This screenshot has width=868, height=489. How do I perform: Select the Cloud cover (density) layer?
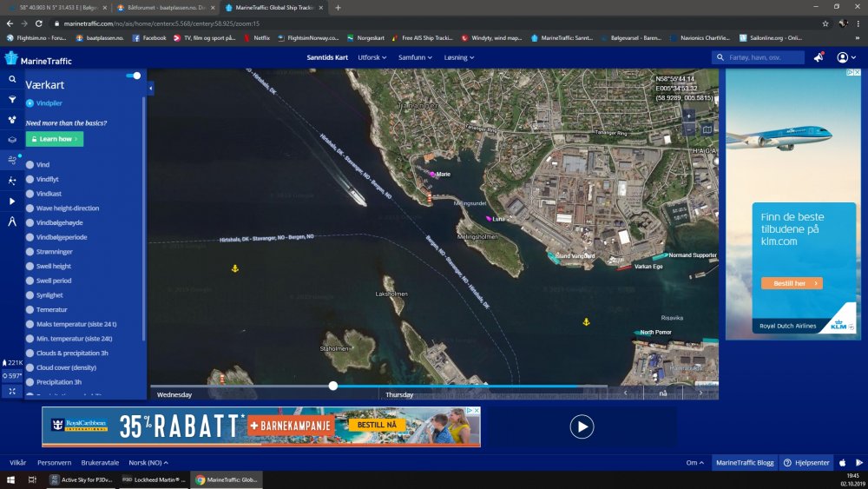click(30, 367)
